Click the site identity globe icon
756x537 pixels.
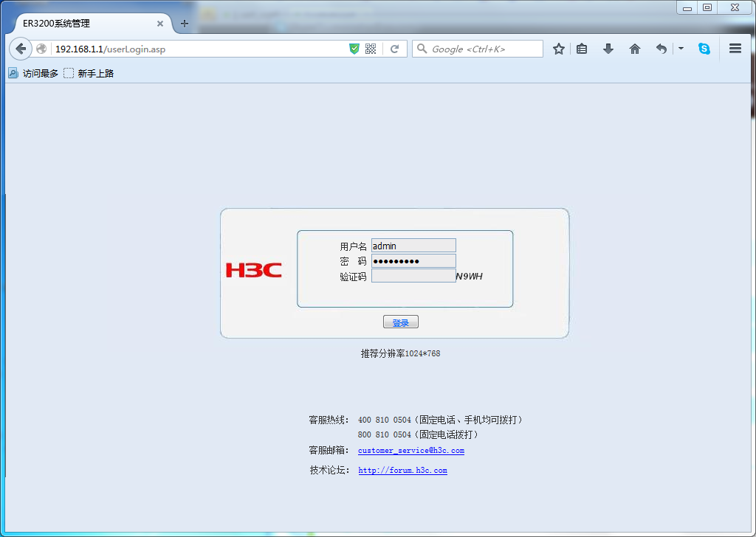click(42, 49)
